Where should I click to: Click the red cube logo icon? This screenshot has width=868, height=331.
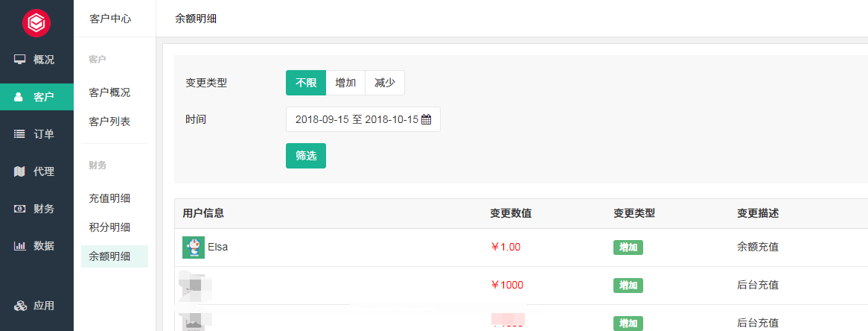tap(36, 22)
